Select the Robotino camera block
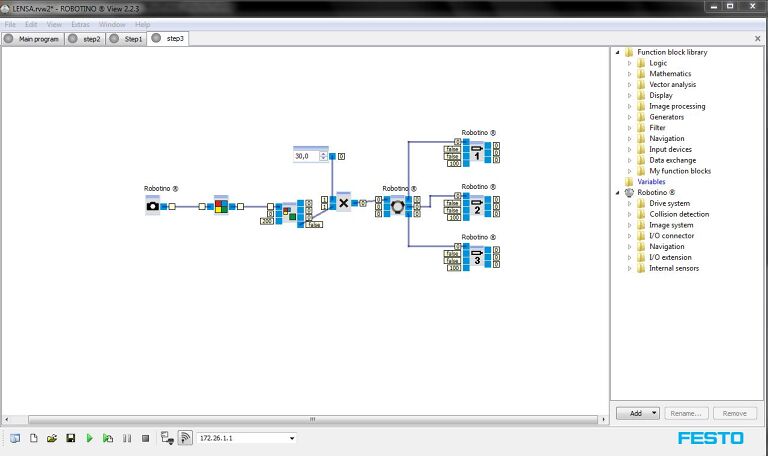Image resolution: width=768 pixels, height=456 pixels. (152, 206)
